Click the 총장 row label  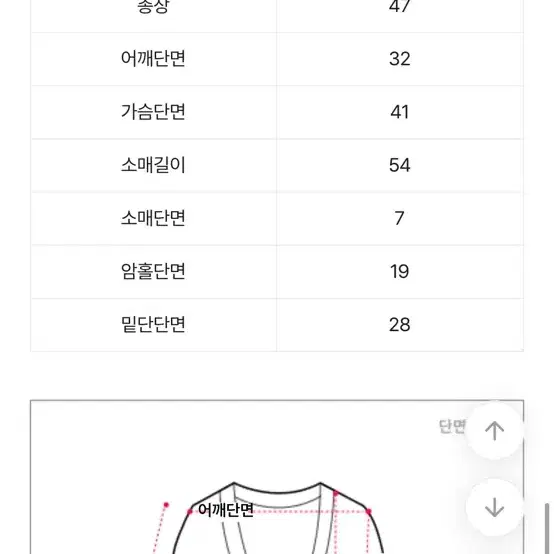point(153,6)
